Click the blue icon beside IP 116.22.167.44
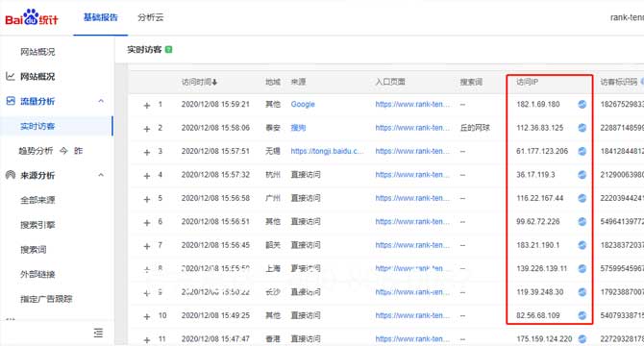Viewport: 644px width, 346px height. click(582, 198)
